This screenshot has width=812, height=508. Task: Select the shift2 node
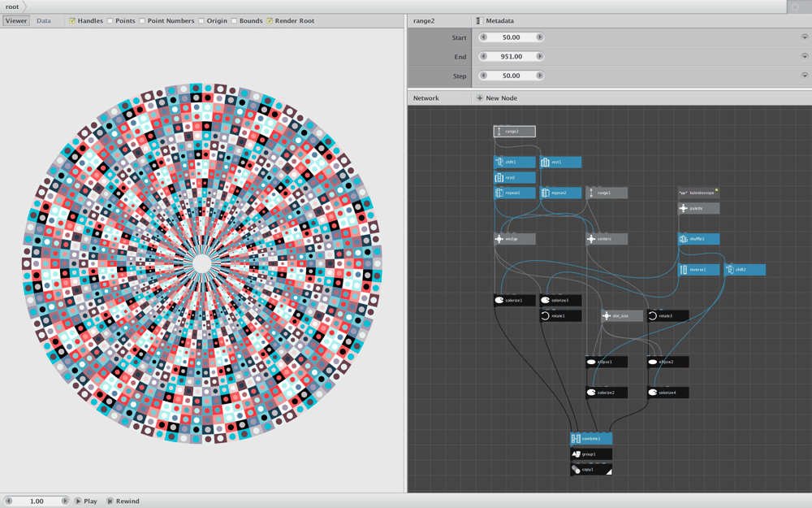[745, 270]
